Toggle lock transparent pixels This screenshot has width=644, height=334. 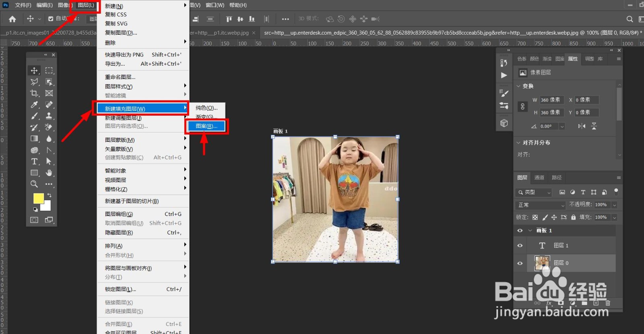tap(535, 217)
